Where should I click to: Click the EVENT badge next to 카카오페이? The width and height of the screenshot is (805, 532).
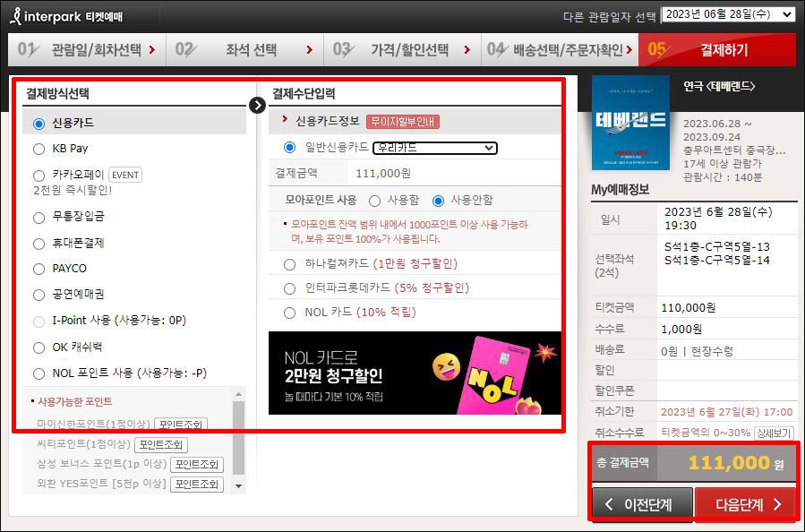coord(125,176)
